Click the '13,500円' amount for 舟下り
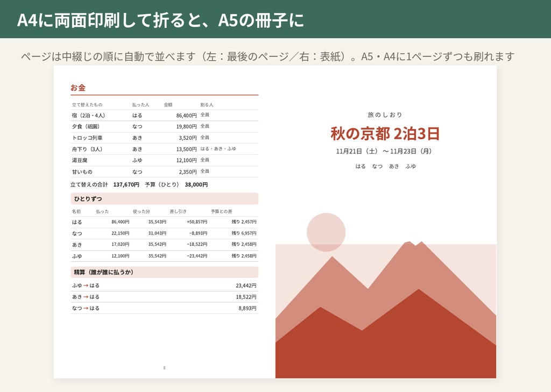This screenshot has width=551, height=392. tap(186, 149)
